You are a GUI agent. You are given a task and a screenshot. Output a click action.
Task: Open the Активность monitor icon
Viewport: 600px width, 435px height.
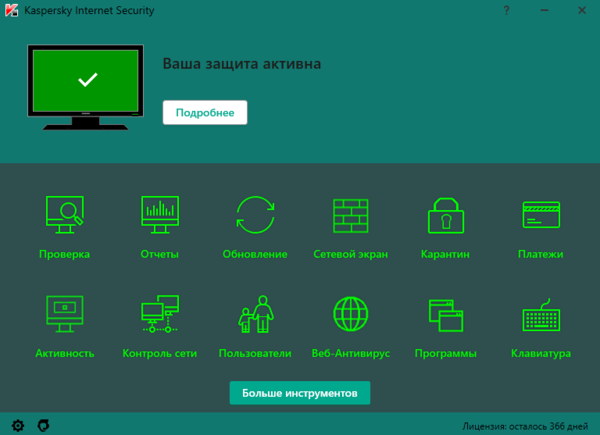pos(64,314)
